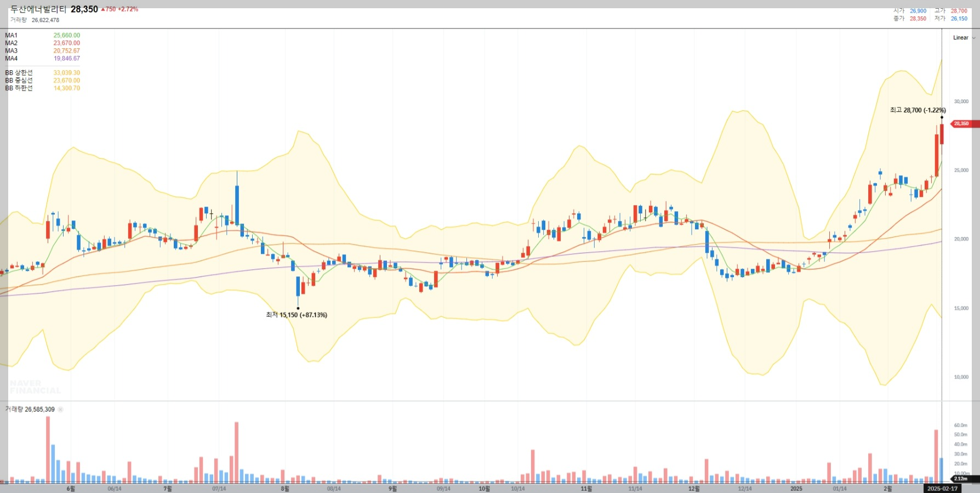This screenshot has width=980, height=493.
Task: Click the 10/14 time axis label
Action: point(517,489)
